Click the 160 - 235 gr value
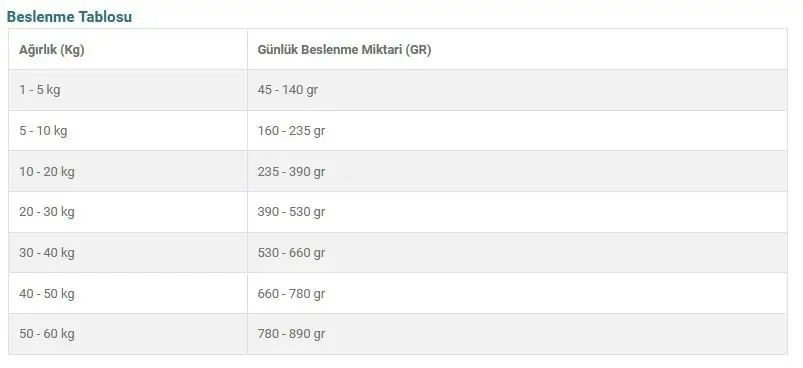Screen dimensions: 803x368 (x=291, y=131)
